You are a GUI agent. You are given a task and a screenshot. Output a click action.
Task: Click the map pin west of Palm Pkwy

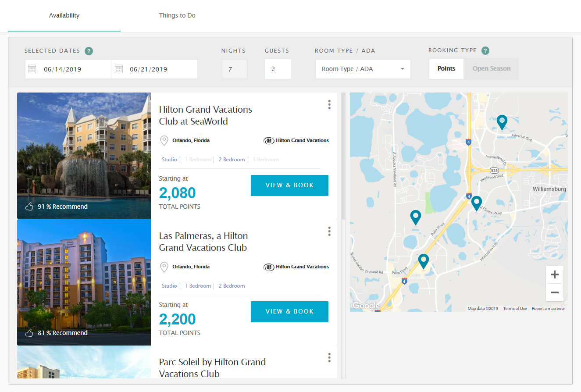point(415,217)
